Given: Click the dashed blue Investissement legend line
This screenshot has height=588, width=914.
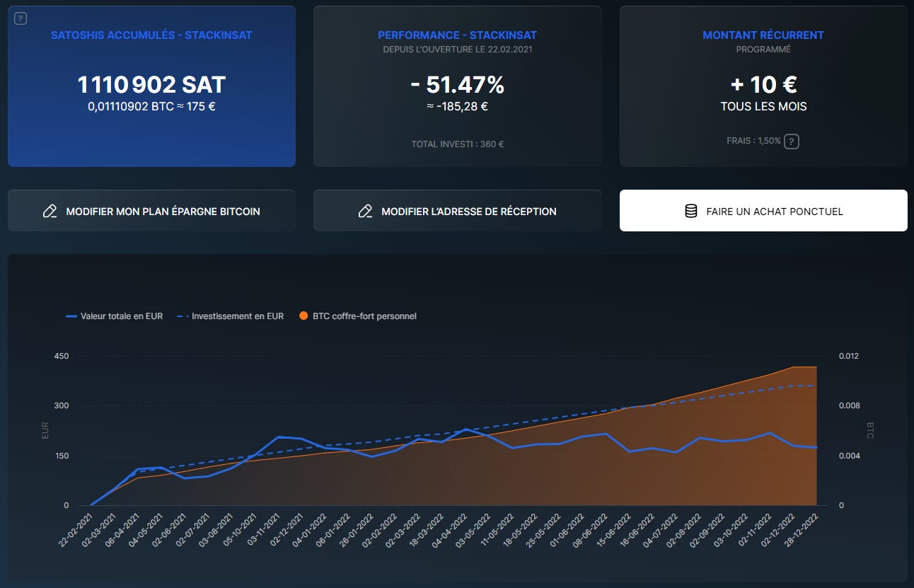Looking at the screenshot, I should tap(182, 316).
